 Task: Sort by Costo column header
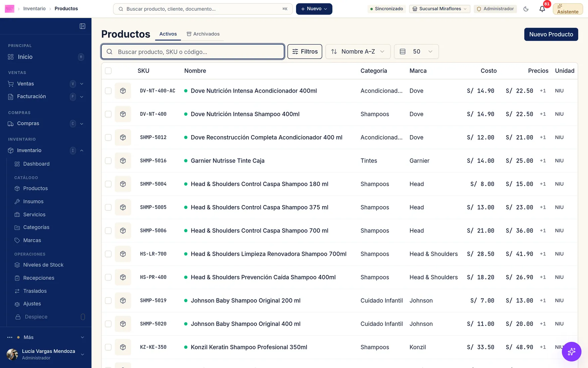488,71
